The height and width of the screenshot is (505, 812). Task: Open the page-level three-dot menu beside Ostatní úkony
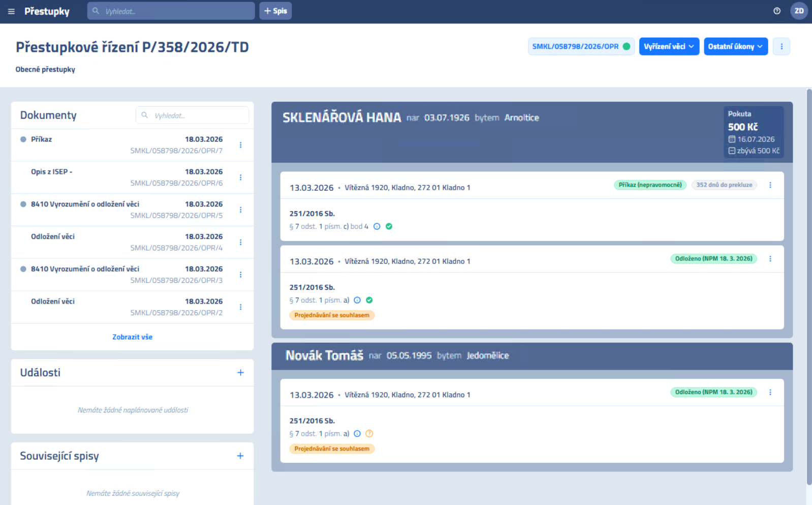point(782,46)
